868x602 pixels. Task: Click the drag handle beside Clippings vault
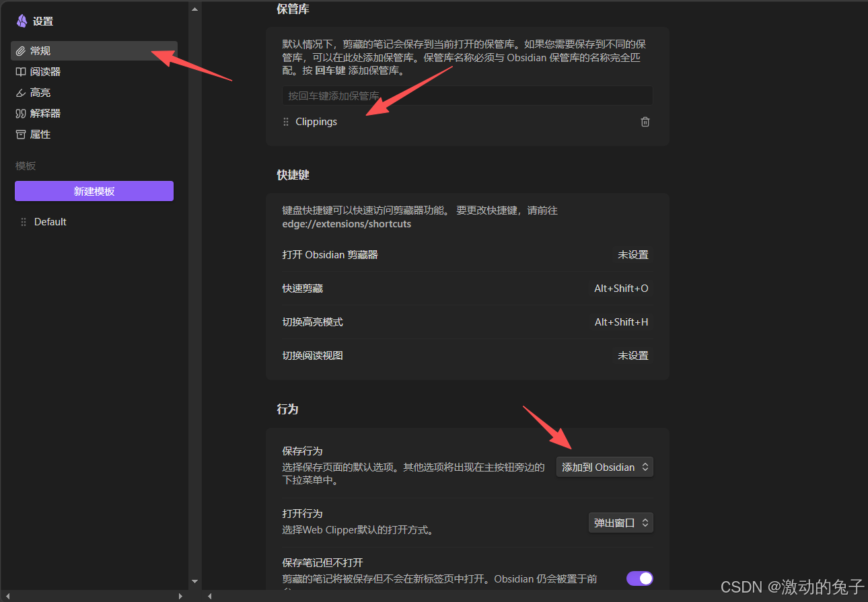286,122
